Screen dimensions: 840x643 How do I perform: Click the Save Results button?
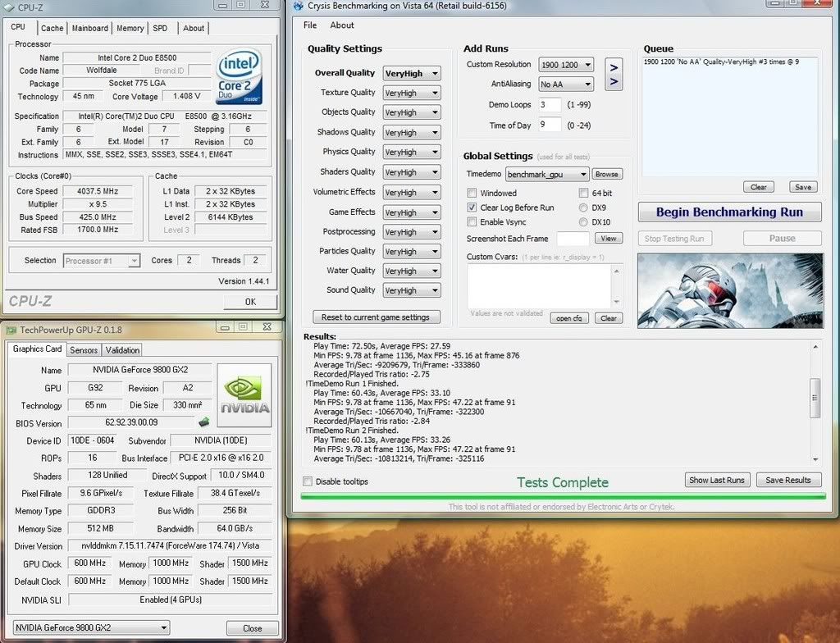[x=787, y=480]
